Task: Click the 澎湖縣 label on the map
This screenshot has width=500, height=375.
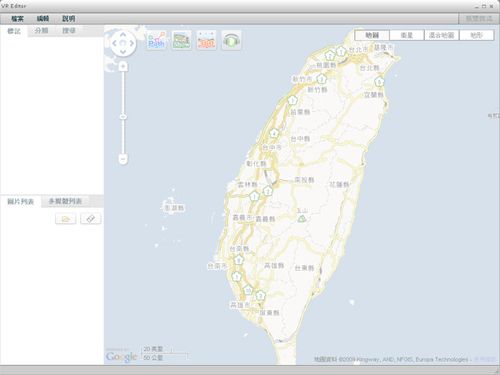Action: tap(174, 208)
